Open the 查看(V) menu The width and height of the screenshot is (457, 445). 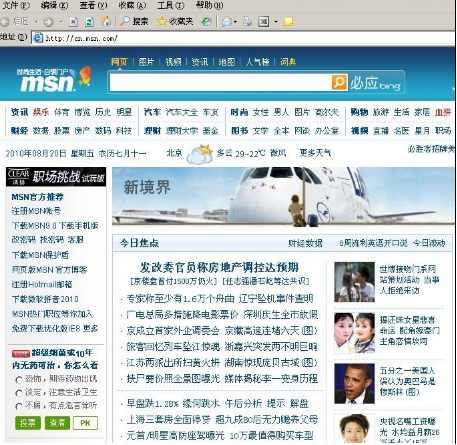click(x=93, y=5)
